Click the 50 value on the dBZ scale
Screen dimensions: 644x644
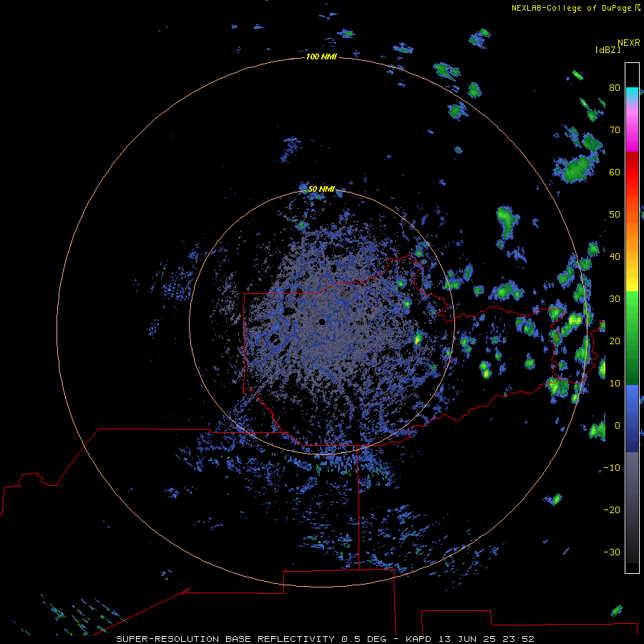click(x=615, y=215)
